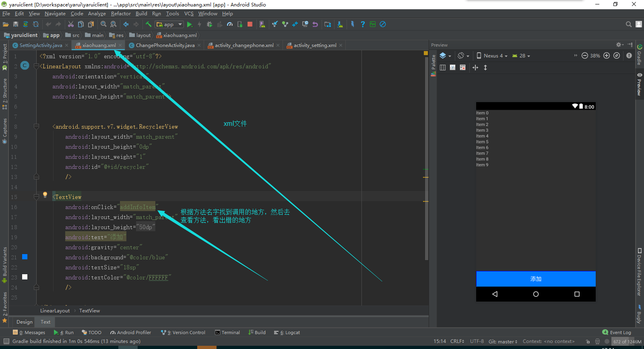Toggle the Palette side panel
This screenshot has width=644, height=349.
433,65
